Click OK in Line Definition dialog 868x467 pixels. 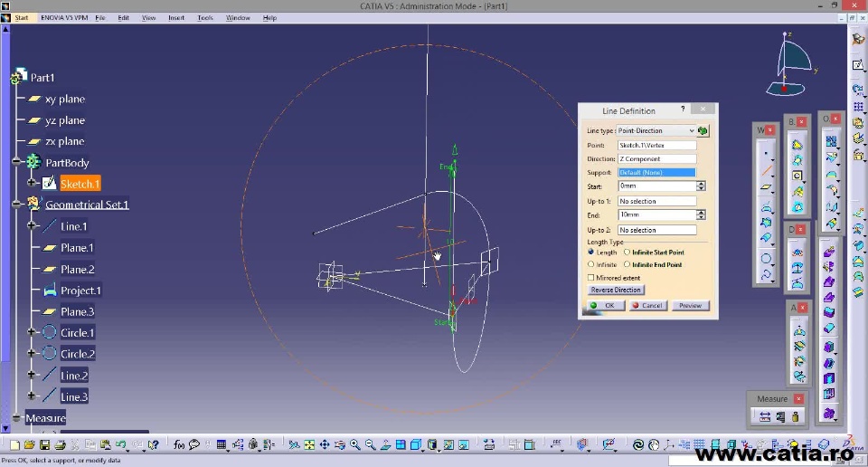click(606, 305)
